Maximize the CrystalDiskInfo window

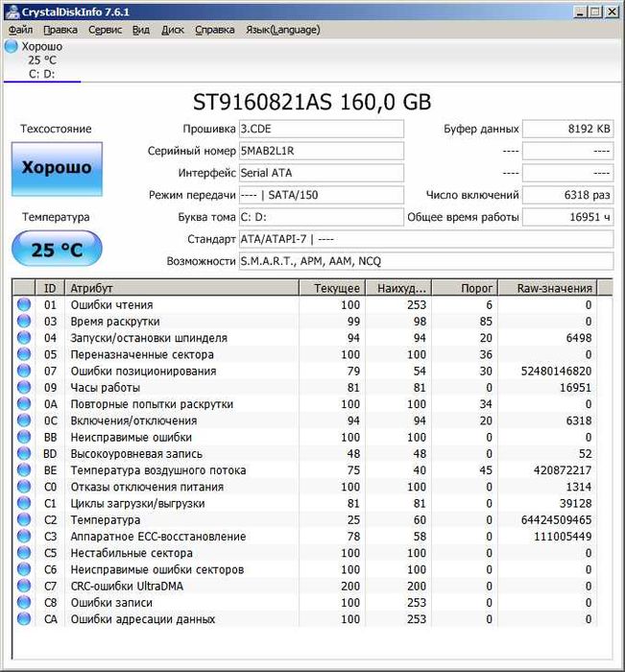tap(595, 12)
